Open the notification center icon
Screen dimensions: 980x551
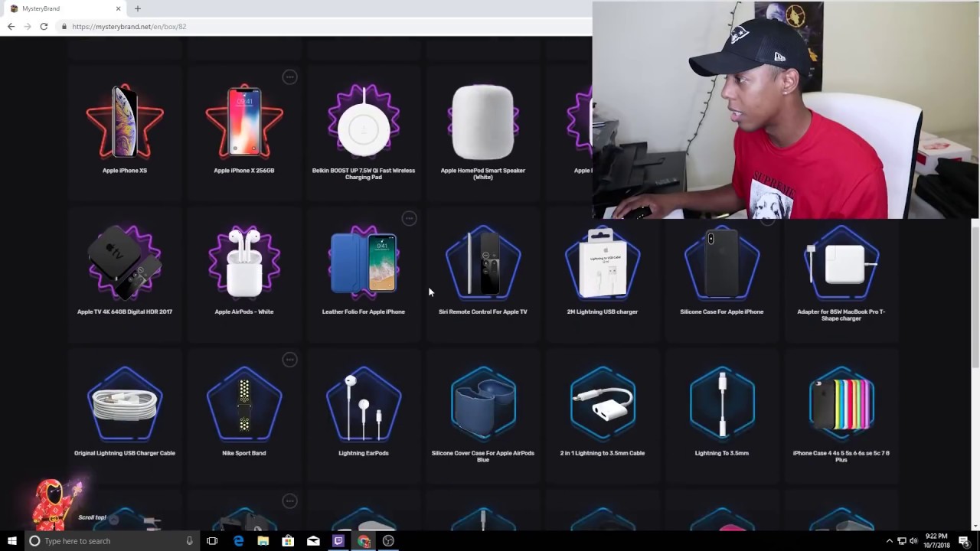coord(964,541)
